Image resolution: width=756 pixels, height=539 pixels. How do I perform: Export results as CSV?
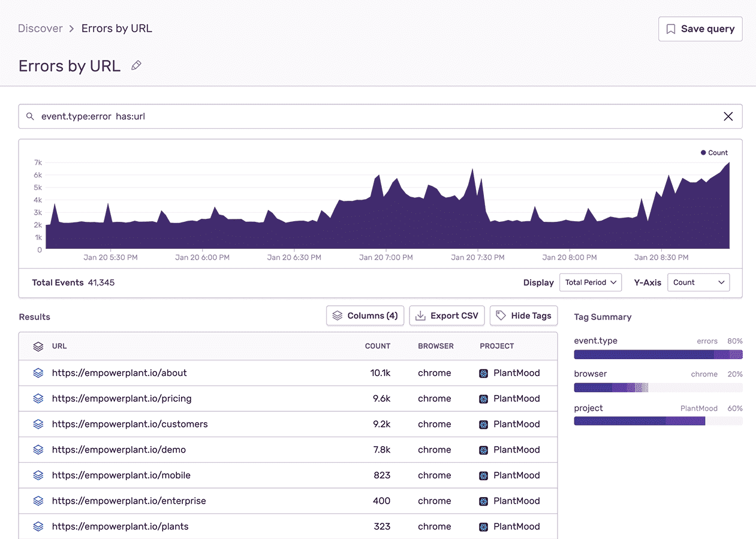coord(447,316)
